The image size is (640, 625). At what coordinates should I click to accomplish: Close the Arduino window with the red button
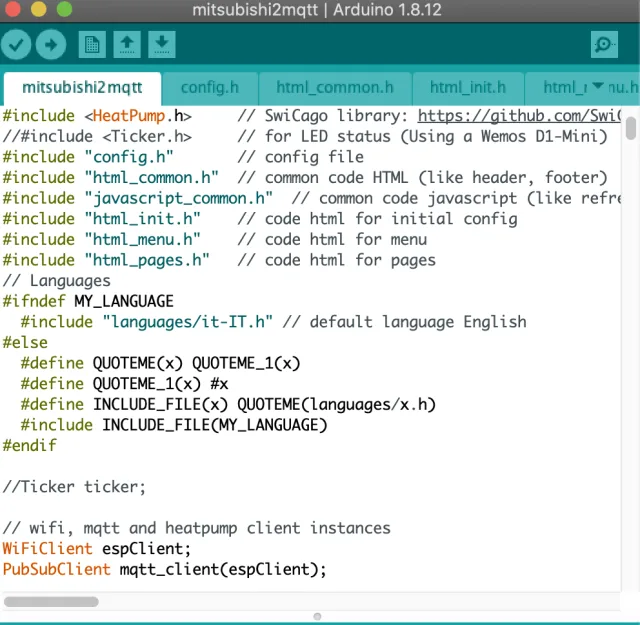(14, 9)
